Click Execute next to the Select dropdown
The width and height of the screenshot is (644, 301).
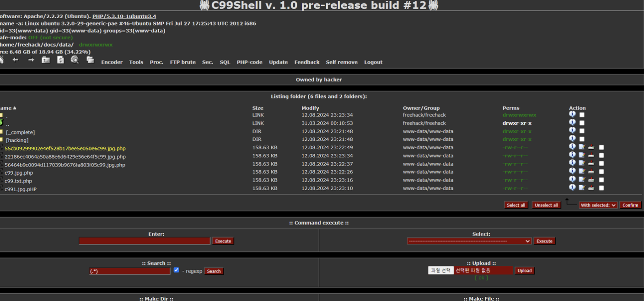544,241
